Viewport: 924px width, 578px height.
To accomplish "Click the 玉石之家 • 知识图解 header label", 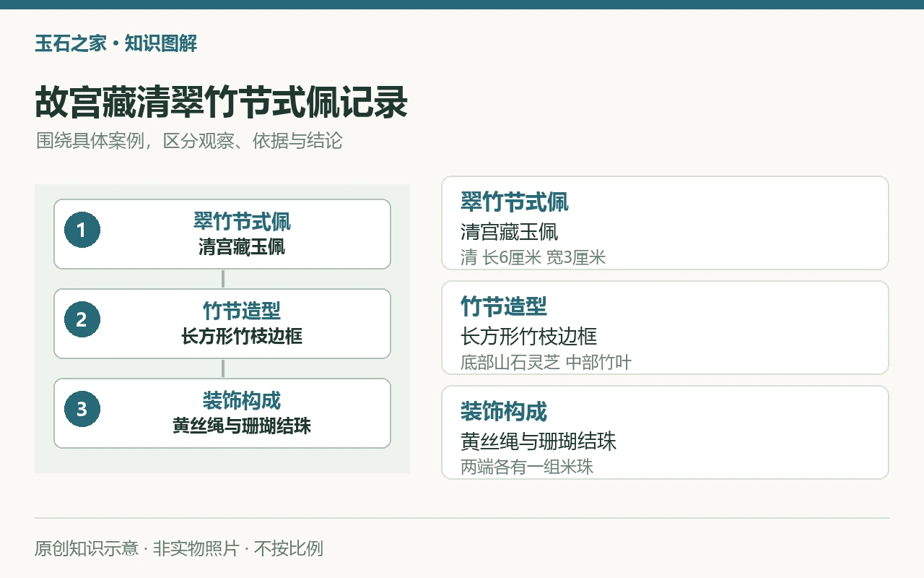I will [115, 43].
